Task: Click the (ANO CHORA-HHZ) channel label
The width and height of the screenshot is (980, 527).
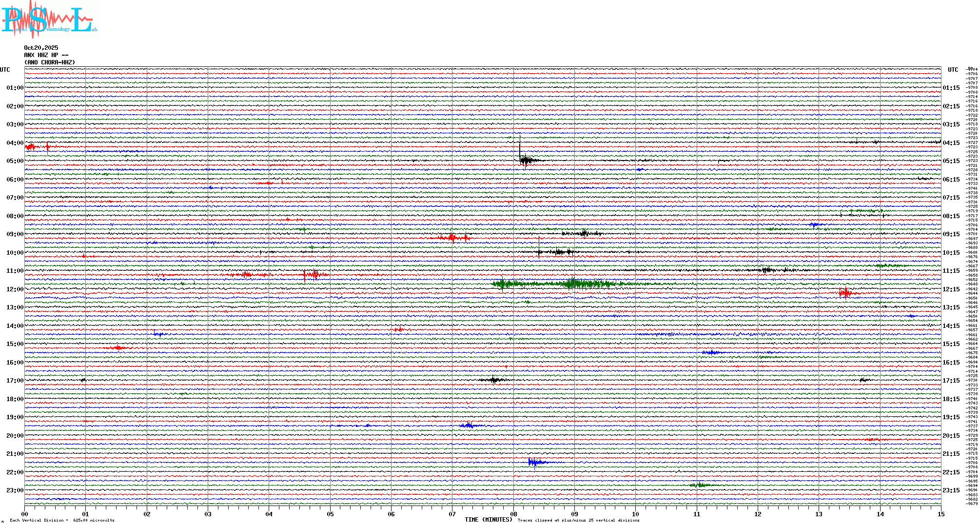Action: pyautogui.click(x=50, y=62)
